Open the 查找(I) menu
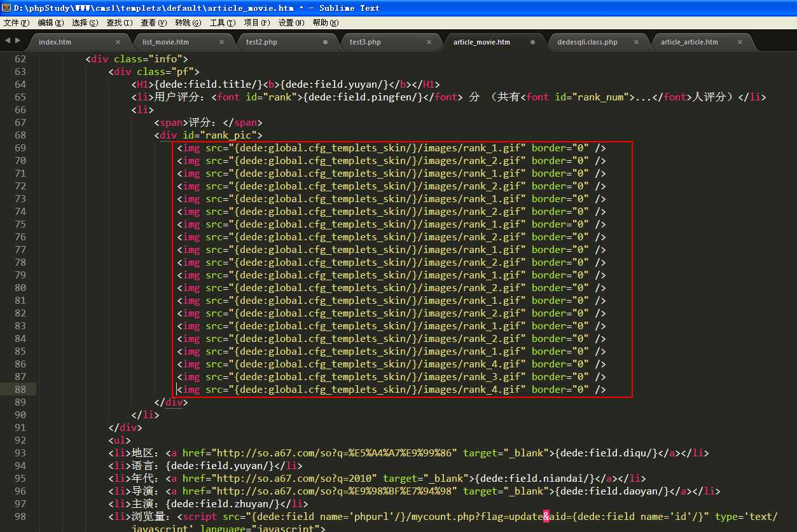The height and width of the screenshot is (532, 797). [x=119, y=22]
